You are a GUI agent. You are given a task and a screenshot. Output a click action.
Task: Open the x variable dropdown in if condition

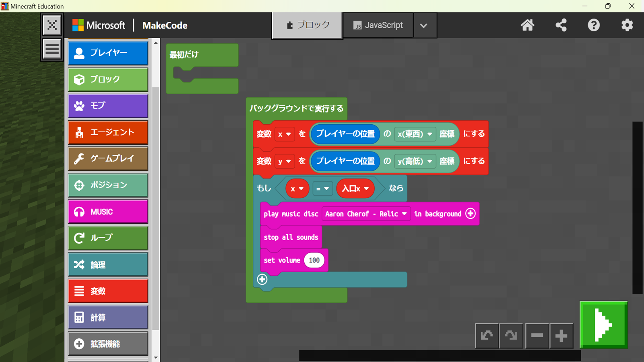[x=297, y=189]
